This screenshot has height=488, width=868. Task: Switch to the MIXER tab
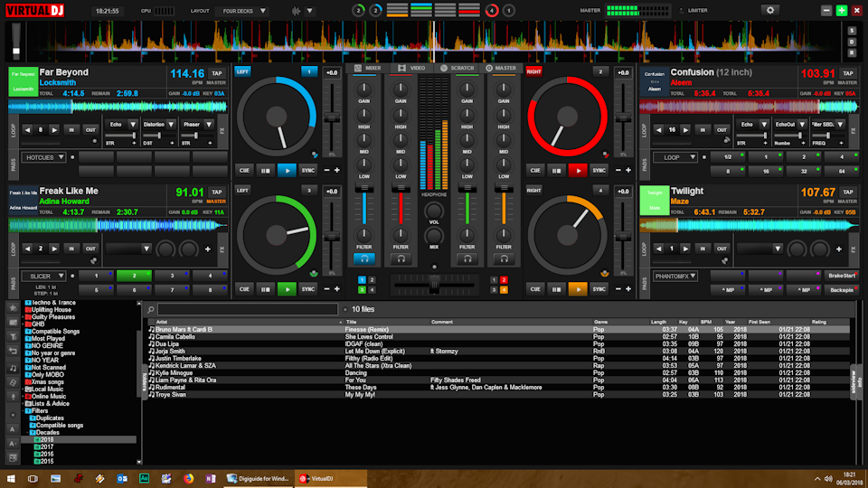pyautogui.click(x=368, y=68)
